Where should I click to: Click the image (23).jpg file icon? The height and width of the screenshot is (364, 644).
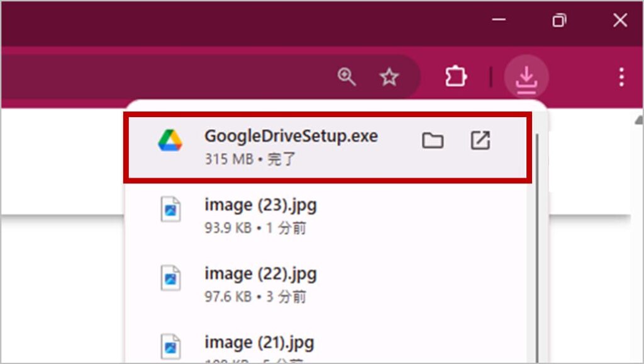coord(170,210)
